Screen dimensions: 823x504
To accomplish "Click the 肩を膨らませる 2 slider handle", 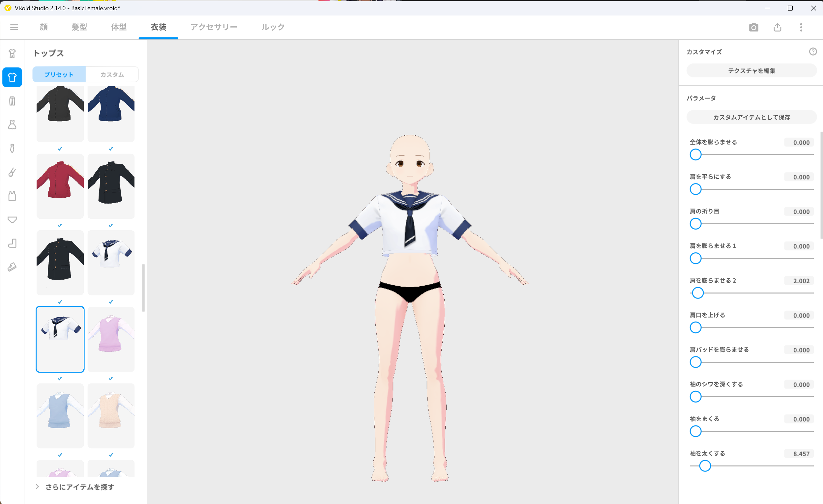I will point(698,293).
